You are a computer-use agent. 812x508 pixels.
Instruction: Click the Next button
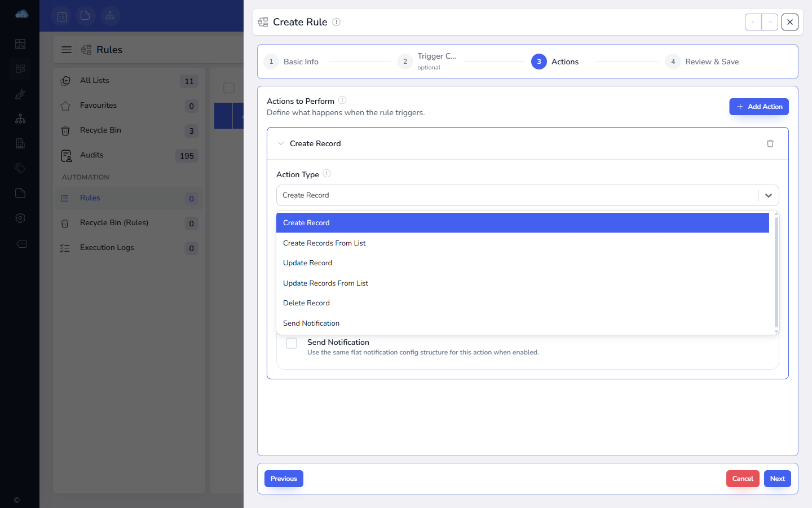[x=778, y=479]
